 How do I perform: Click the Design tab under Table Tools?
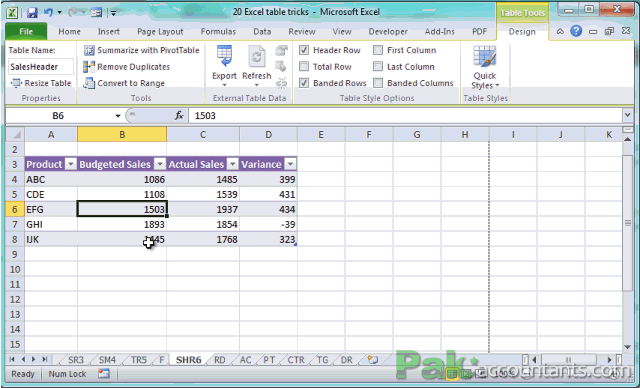(x=522, y=31)
